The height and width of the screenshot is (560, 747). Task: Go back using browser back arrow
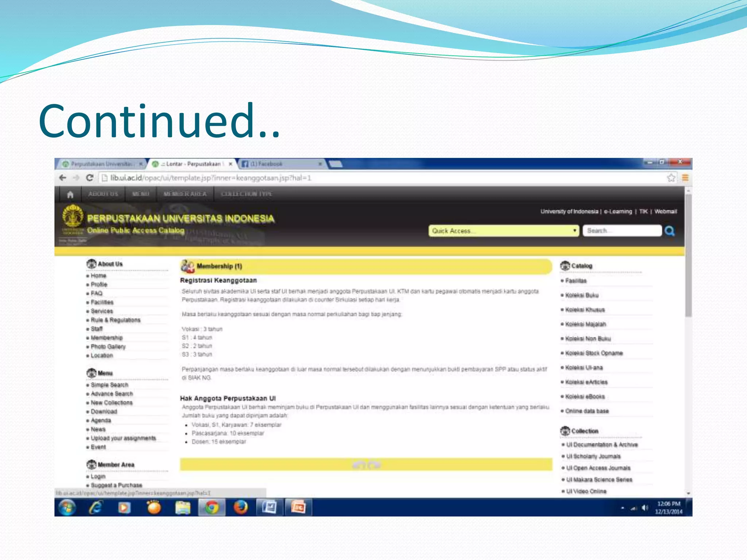coord(63,178)
